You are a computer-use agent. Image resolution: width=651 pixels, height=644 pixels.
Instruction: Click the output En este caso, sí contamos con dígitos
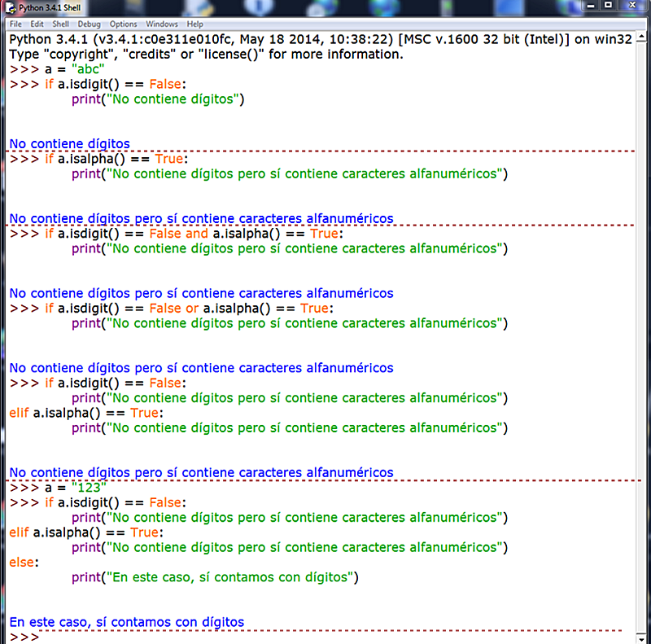[x=126, y=621]
